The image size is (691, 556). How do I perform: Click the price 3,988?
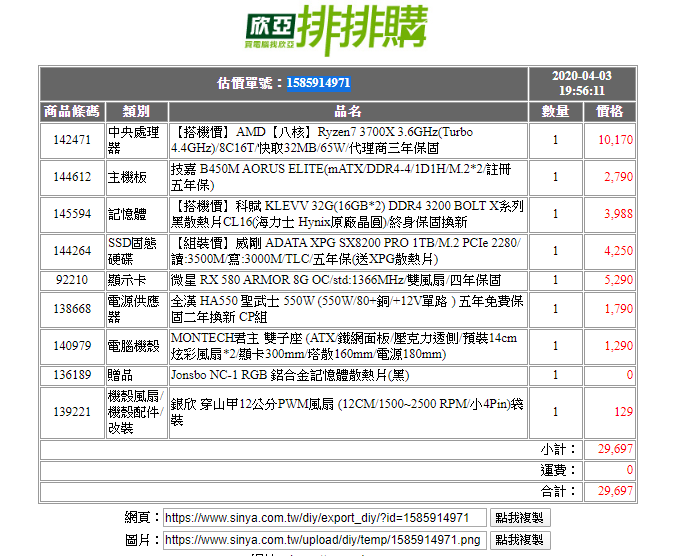click(618, 214)
